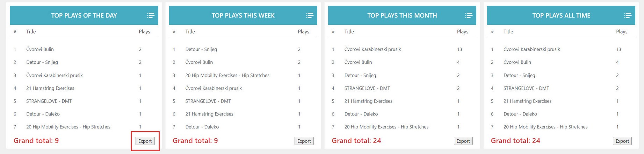Viewport: 644px width, 154px height.
Task: Click the Title column header in the weekly table
Action: [190, 31]
